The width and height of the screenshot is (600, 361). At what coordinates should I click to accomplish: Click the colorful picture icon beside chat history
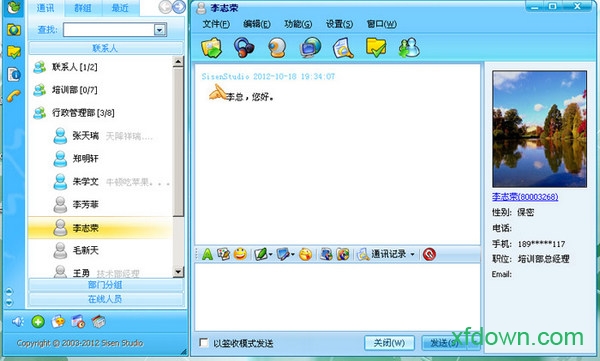coord(343,254)
